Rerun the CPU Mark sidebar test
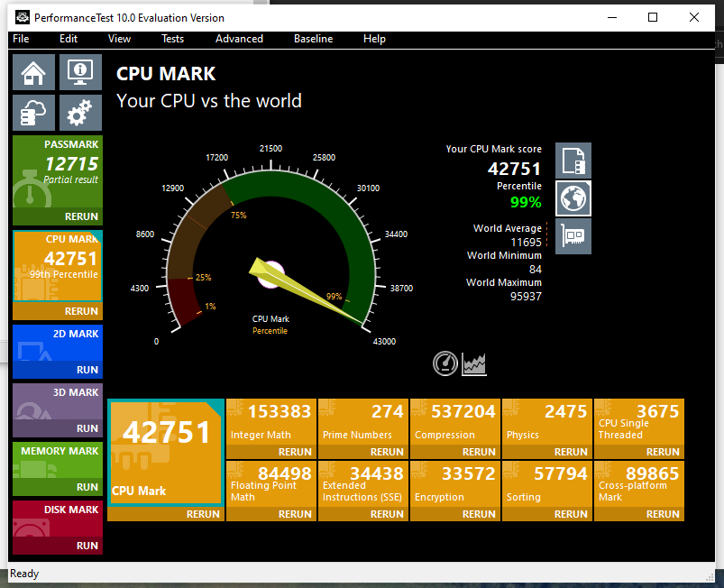Viewport: 724px width, 588px height. (58, 311)
